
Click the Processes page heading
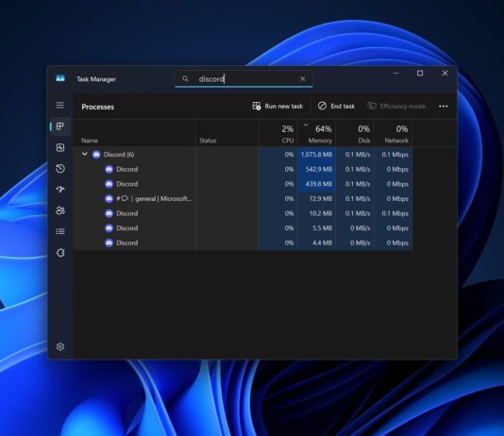pos(98,107)
